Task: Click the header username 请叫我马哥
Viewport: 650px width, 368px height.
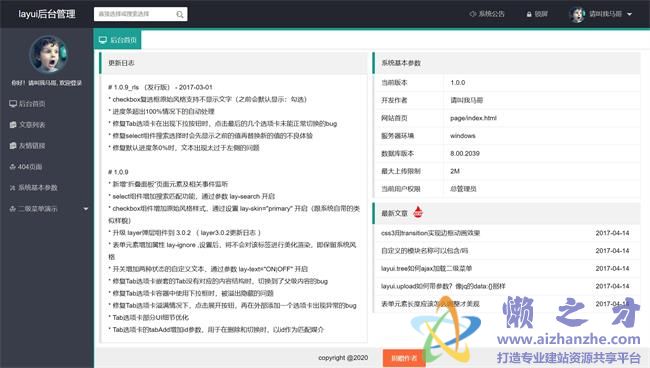Action: click(606, 14)
